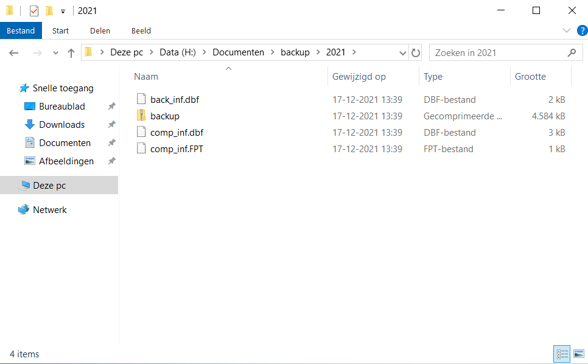The width and height of the screenshot is (588, 364).
Task: Switch to the Beeld ribbon tab
Action: coord(141,30)
